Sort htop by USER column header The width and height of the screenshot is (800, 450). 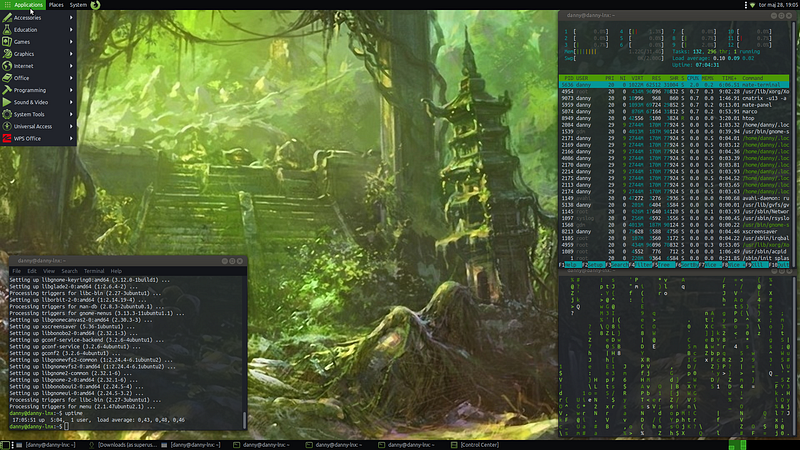[582, 78]
